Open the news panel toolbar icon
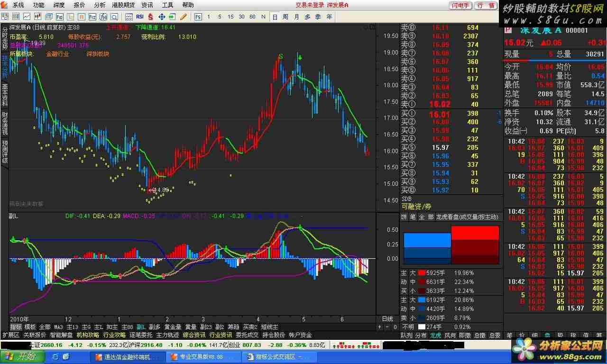607x364 pixels. [48, 17]
